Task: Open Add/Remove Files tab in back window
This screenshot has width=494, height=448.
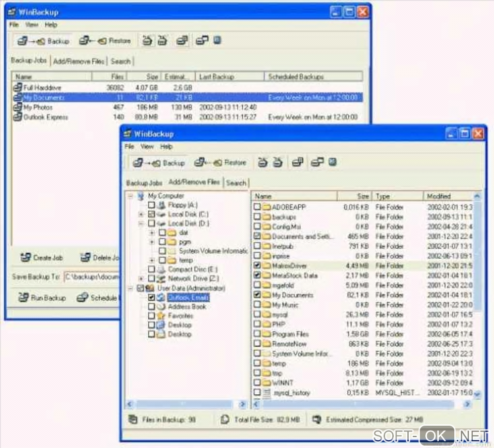Action: 79,62
